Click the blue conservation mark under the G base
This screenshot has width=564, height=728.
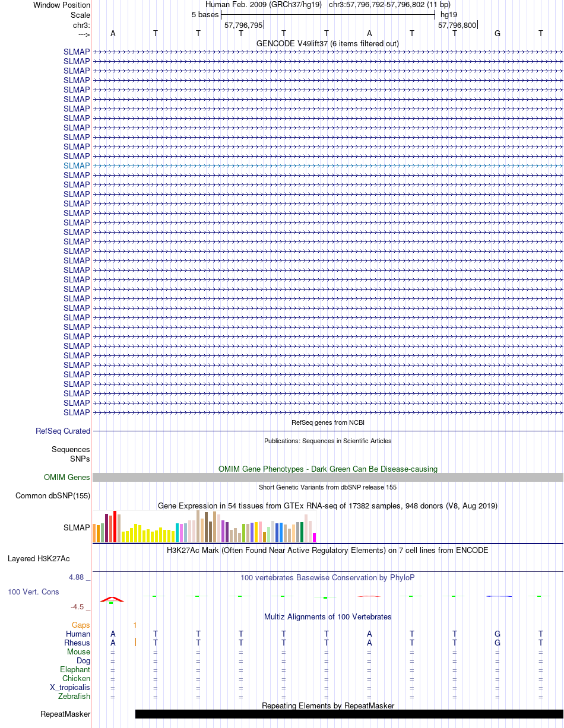pos(498,596)
